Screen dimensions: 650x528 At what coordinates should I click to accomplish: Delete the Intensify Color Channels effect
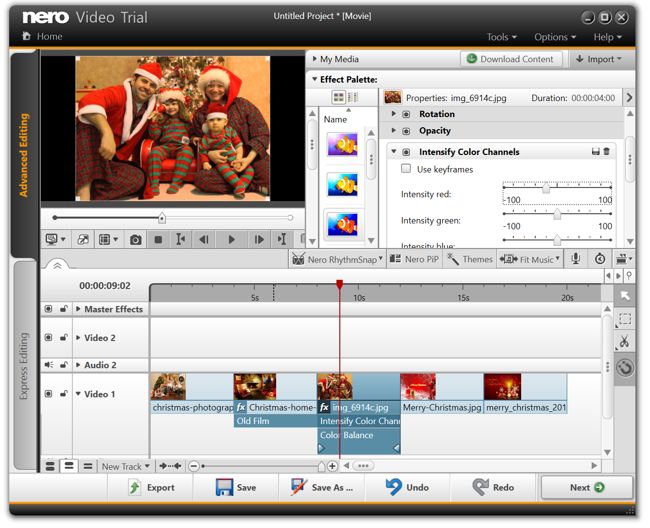(x=606, y=151)
